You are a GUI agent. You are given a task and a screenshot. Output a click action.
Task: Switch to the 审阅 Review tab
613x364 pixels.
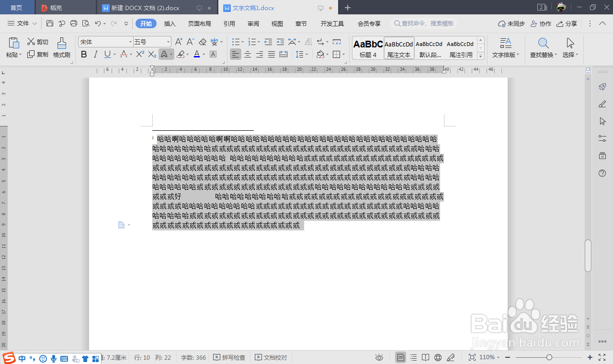pos(253,23)
